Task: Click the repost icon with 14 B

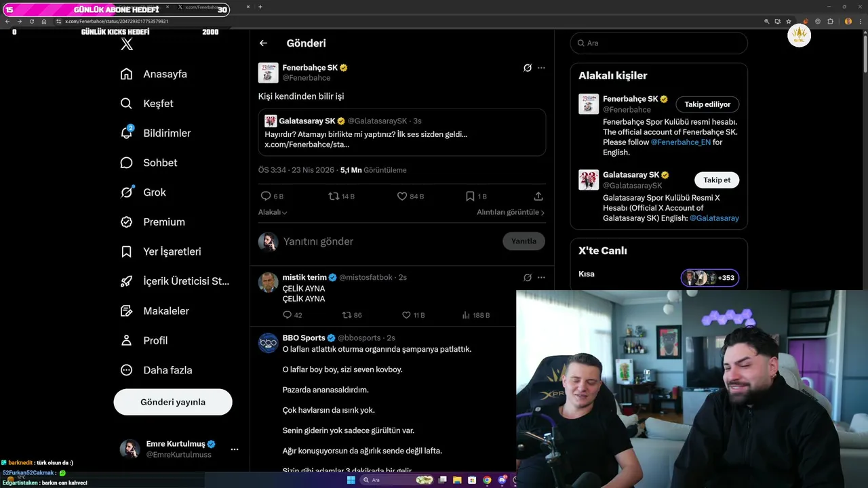Action: coord(334,196)
